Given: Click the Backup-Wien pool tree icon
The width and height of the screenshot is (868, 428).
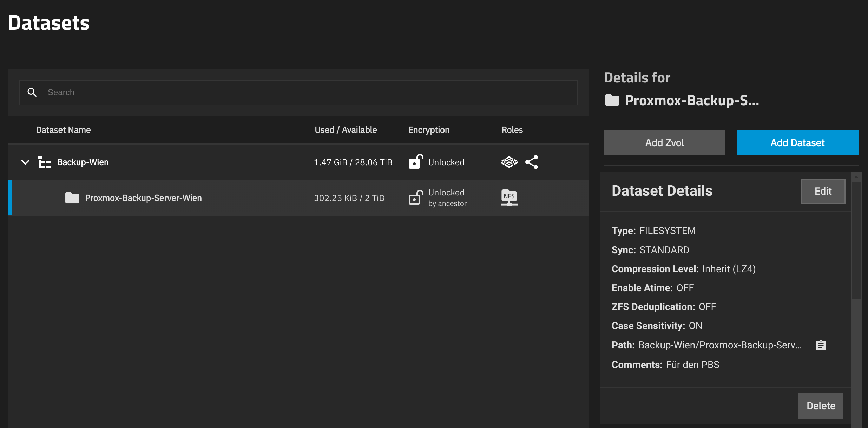Looking at the screenshot, I should tap(44, 162).
